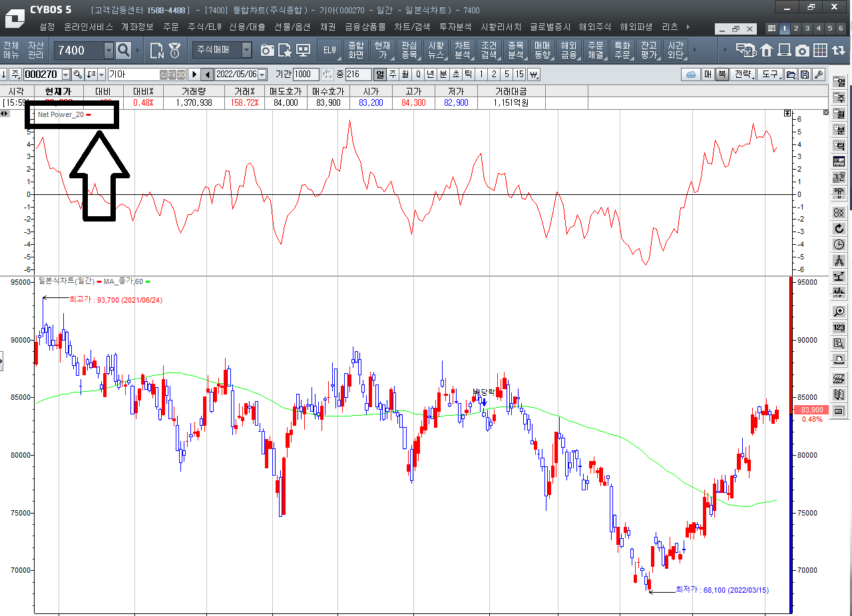Open the 주식매매 dropdown

pyautogui.click(x=246, y=51)
